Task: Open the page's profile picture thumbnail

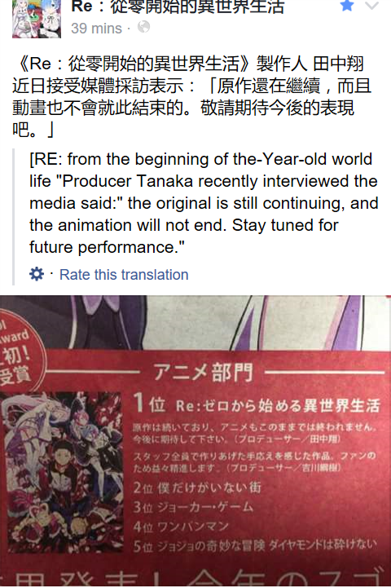Action: click(x=37, y=19)
